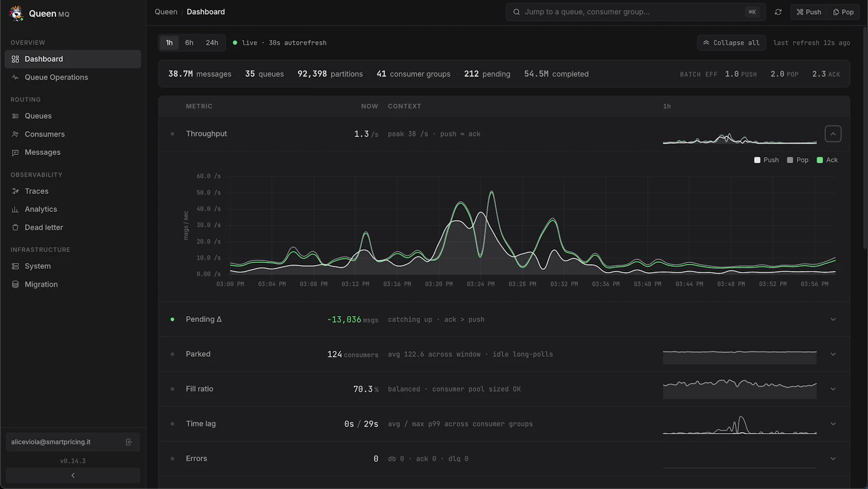Go to the Consumers page
Viewport: 868px width, 489px height.
click(x=73, y=134)
